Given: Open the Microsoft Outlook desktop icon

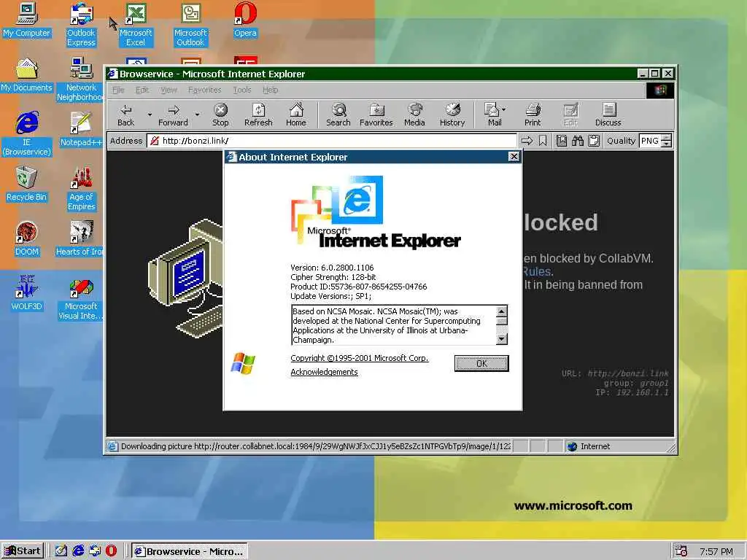Looking at the screenshot, I should click(190, 24).
